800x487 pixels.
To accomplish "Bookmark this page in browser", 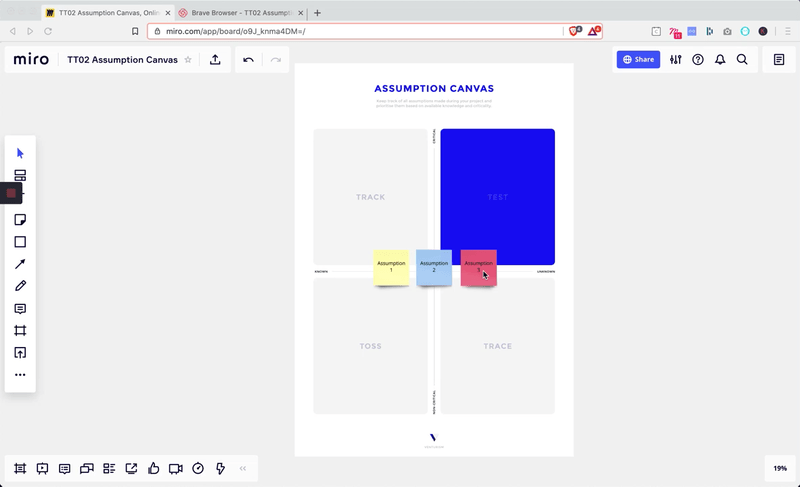I will pyautogui.click(x=135, y=31).
